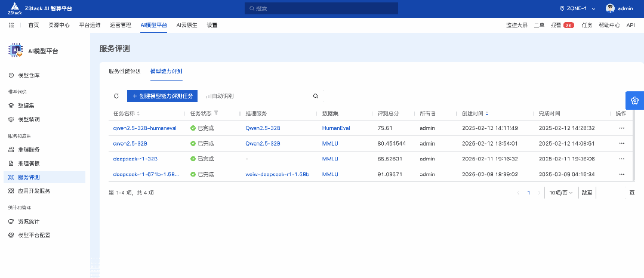Toggle sort order on 创建时间 column
The width and height of the screenshot is (644, 278).
pos(486,113)
